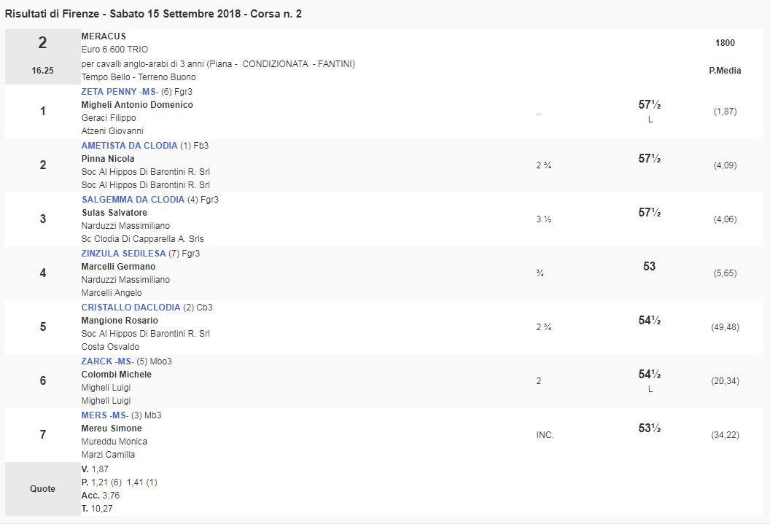778x532 pixels.
Task: Click the ZARCK -MS- horse link
Action: coord(106,361)
